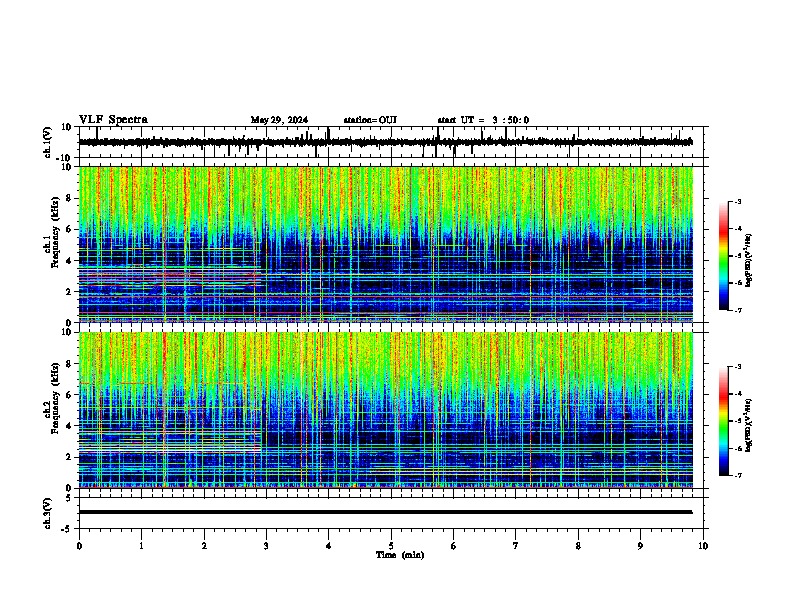Click the "ch.1(V)" axis label
792x612 pixels.
[x=48, y=143]
